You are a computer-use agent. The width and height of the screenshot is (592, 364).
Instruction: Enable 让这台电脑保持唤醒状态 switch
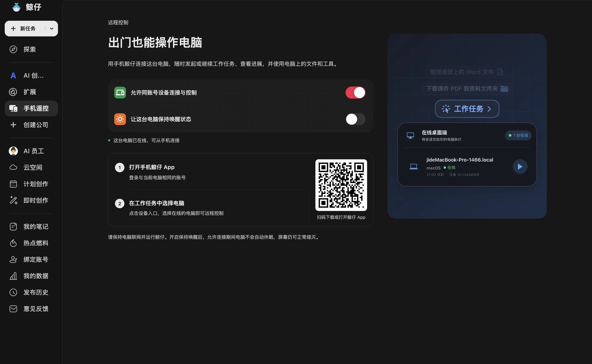355,119
